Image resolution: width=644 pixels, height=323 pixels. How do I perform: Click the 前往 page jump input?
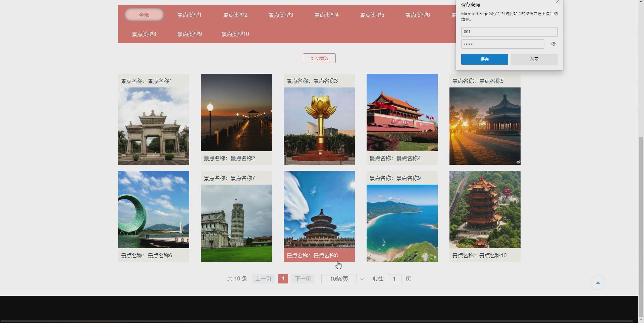pyautogui.click(x=394, y=279)
